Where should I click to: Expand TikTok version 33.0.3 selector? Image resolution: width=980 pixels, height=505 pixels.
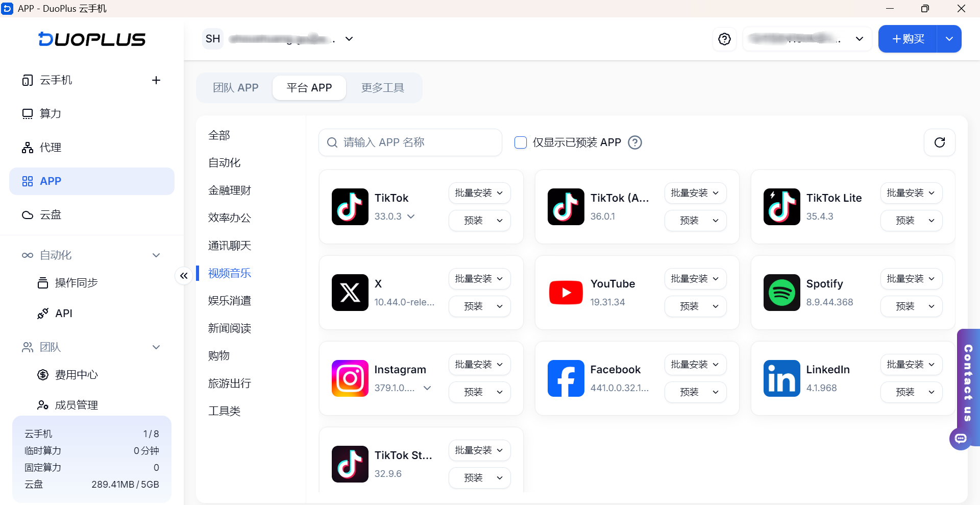411,217
